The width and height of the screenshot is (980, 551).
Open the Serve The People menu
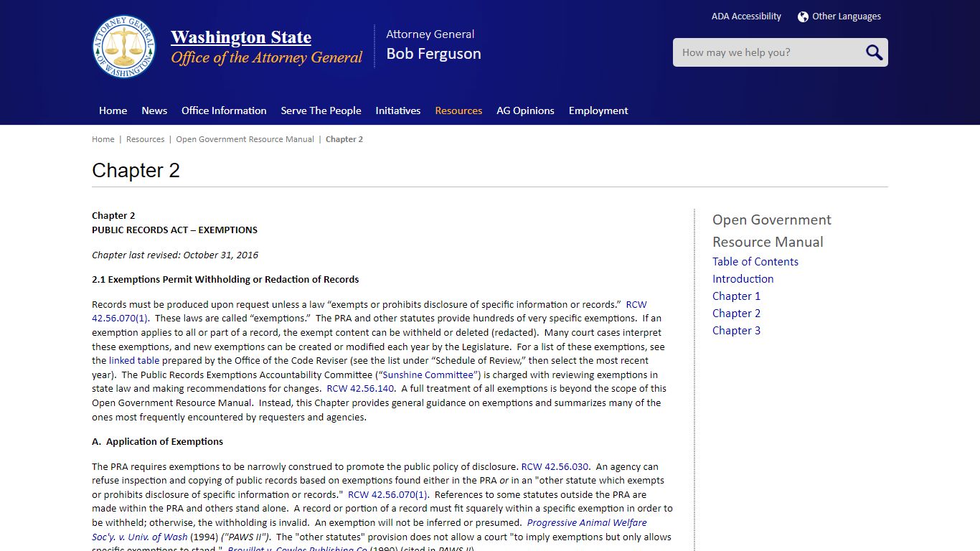pyautogui.click(x=321, y=110)
